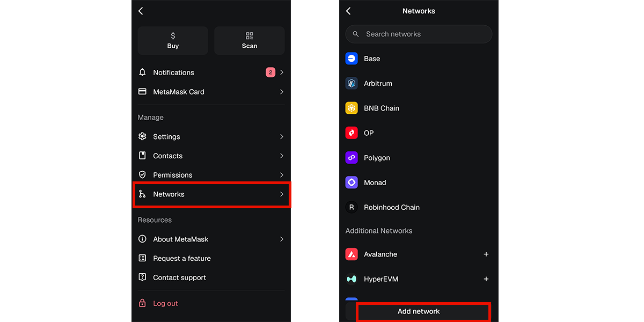
Task: Tap the Buy button
Action: coord(173,41)
